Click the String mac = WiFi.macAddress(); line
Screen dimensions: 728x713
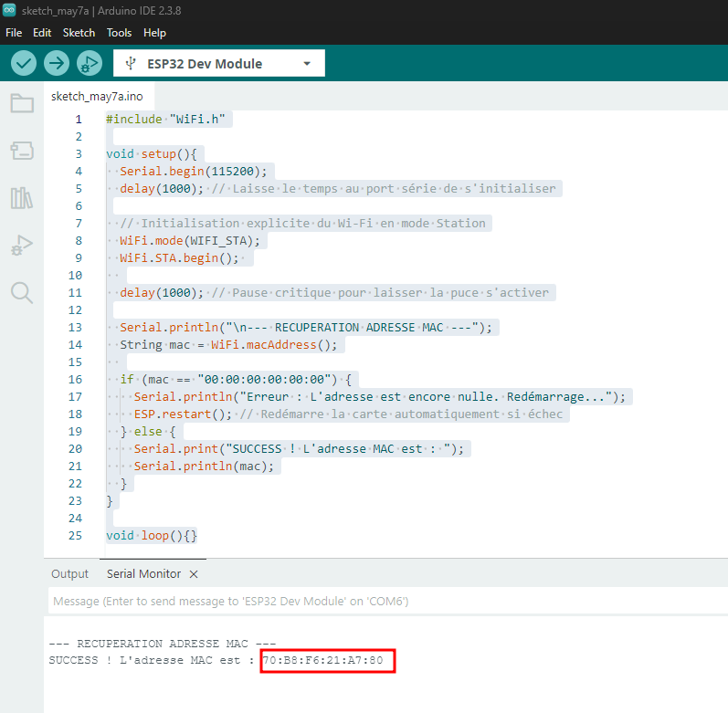(x=228, y=345)
